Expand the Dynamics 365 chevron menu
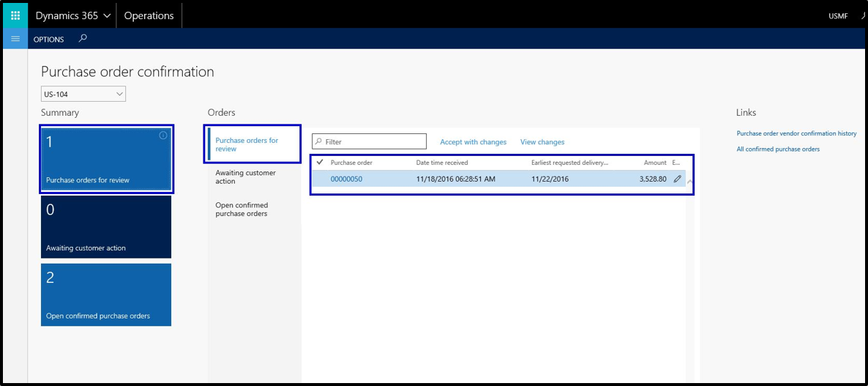Screen dimensions: 868x386 [x=107, y=15]
